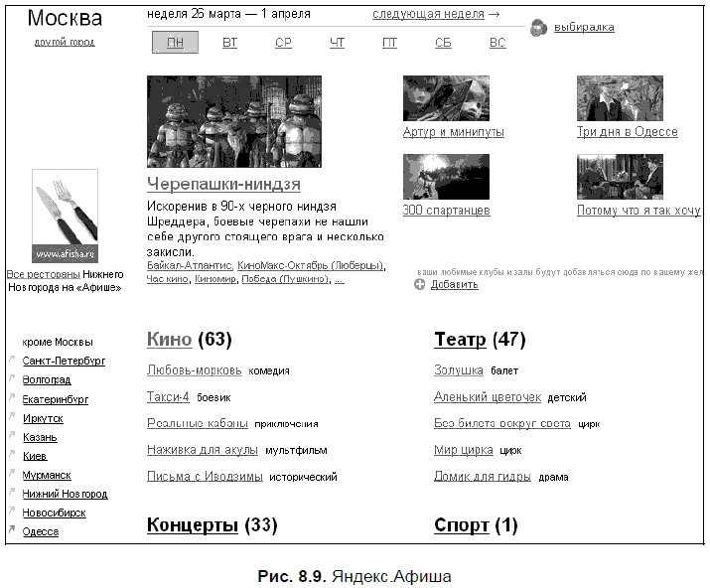Open the Кино section heading
Viewport: 710px width, 588px height.
click(x=169, y=340)
